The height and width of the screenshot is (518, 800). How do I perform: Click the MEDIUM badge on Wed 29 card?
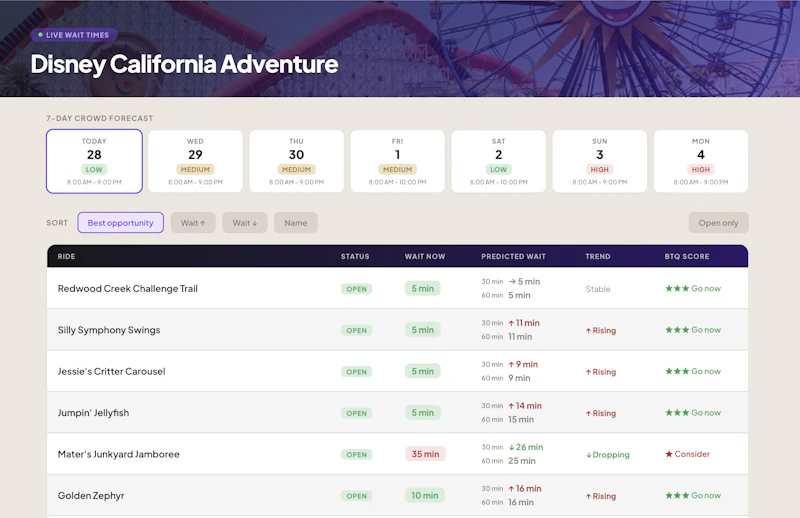pos(195,169)
